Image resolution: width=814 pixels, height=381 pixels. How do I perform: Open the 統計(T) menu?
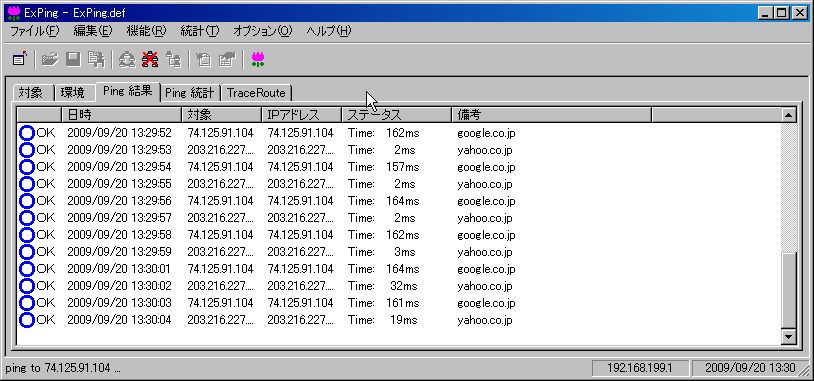pyautogui.click(x=200, y=31)
